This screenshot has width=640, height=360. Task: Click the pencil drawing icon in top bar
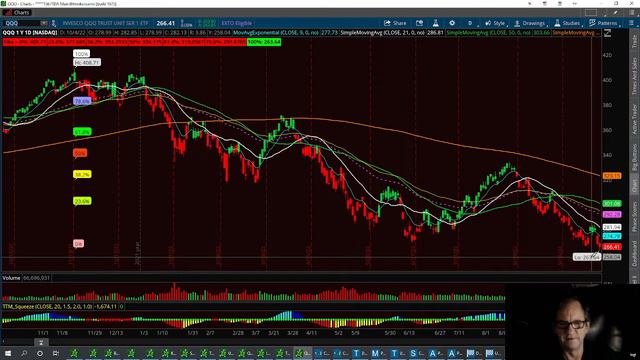point(616,13)
